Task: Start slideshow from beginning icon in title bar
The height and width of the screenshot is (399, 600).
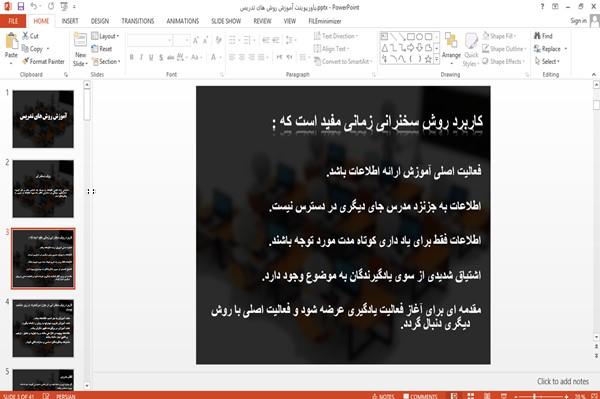Action: click(x=64, y=6)
